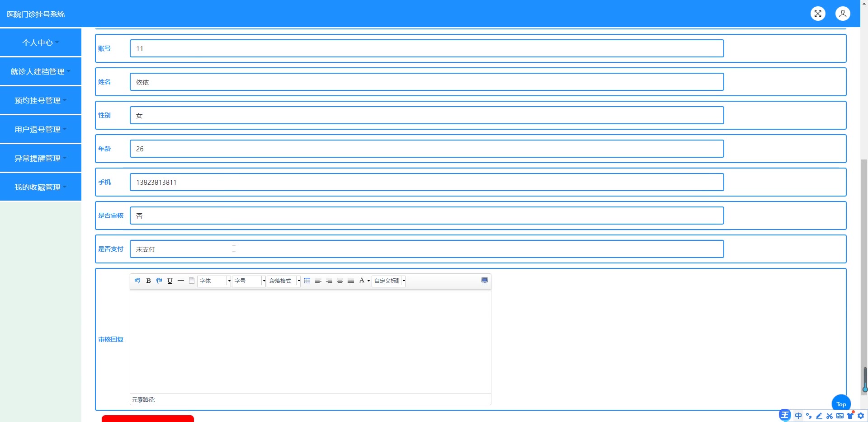Screen dimensions: 868x422
Task: Open the 字体 font family dropdown
Action: [x=214, y=281]
